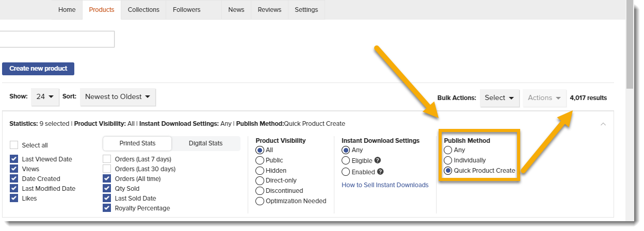The height and width of the screenshot is (231, 644).
Task: Open How to Sell Instant Downloads link
Action: click(385, 185)
